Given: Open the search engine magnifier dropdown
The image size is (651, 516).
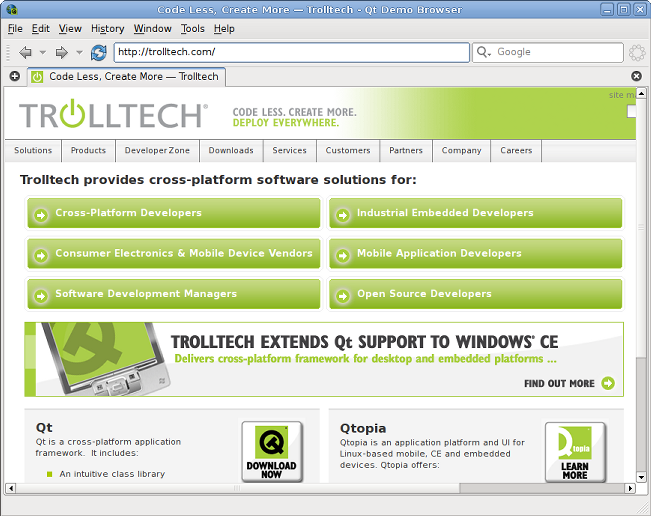Looking at the screenshot, I should [484, 52].
